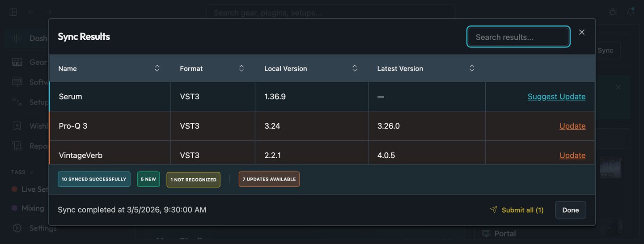Close the Sync Results dialog

[x=582, y=32]
